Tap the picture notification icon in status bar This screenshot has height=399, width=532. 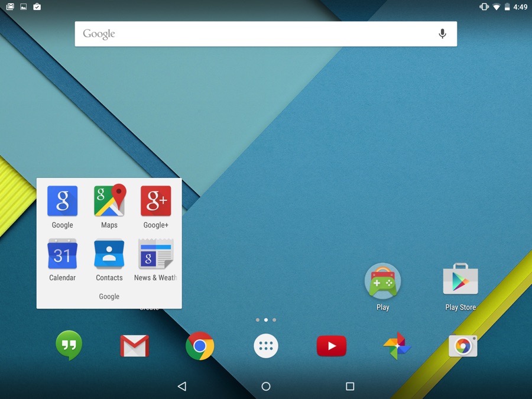coord(24,7)
